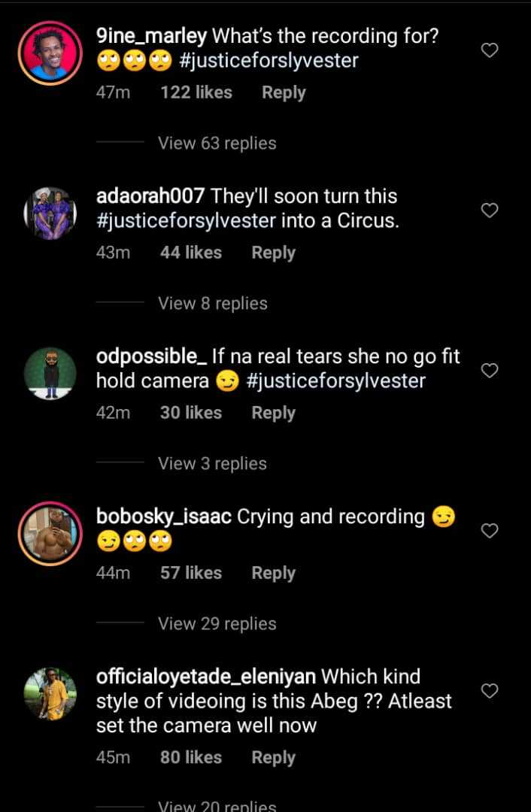531x812 pixels.
Task: Heart bobosky_isaac's crying and recording comment
Action: tap(490, 531)
